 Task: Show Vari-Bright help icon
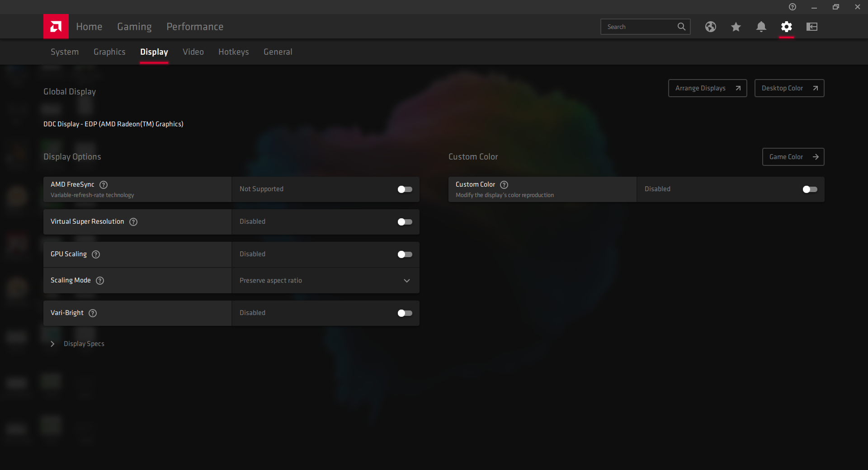tap(93, 313)
